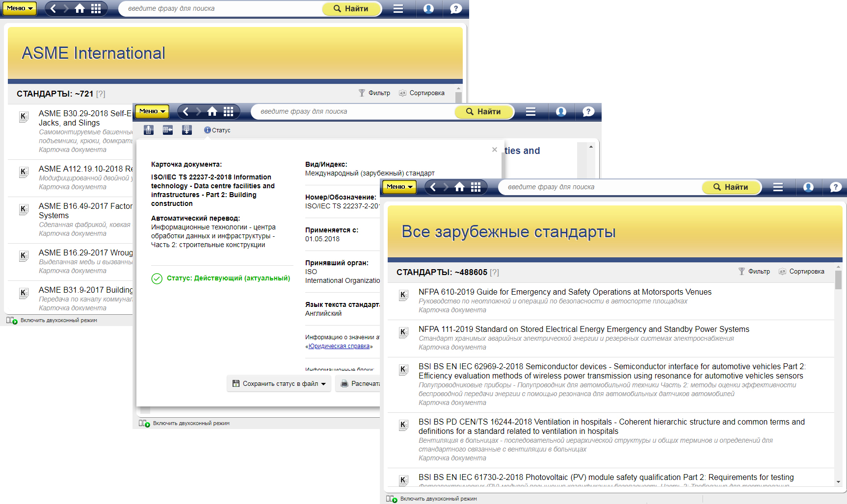Open the Юридическая справка link
The height and width of the screenshot is (504, 847).
339,346
